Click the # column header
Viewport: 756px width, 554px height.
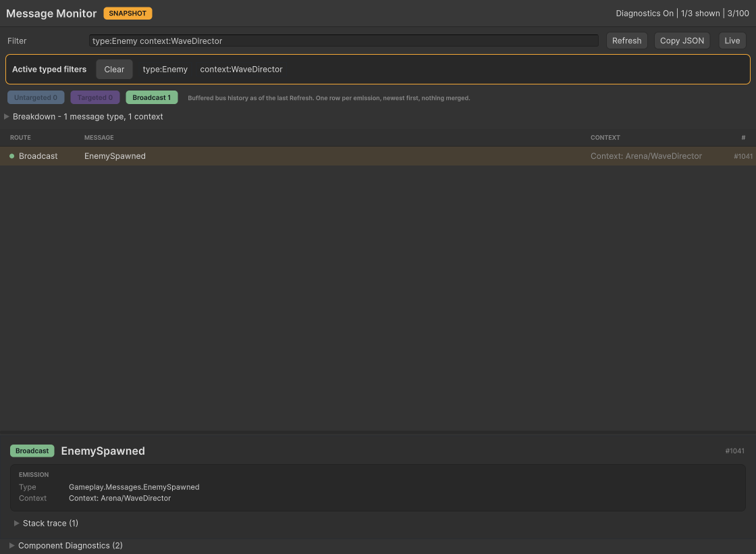coord(743,138)
